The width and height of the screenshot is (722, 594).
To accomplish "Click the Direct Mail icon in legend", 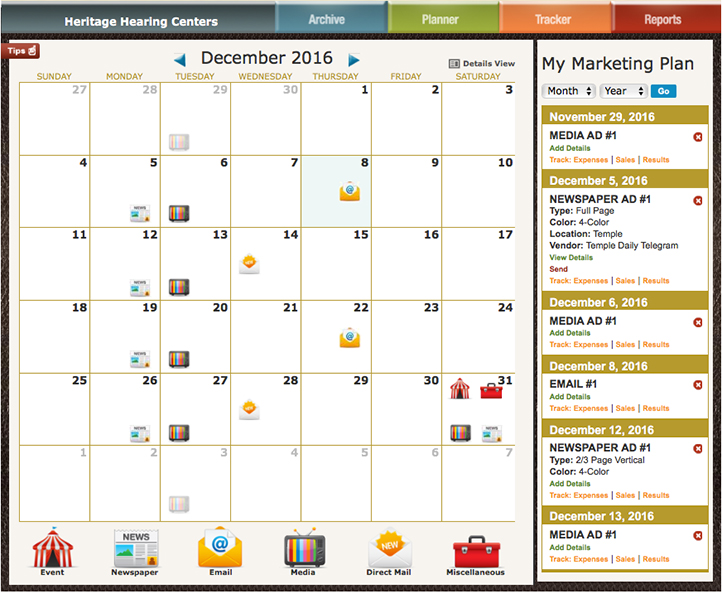I will click(389, 548).
